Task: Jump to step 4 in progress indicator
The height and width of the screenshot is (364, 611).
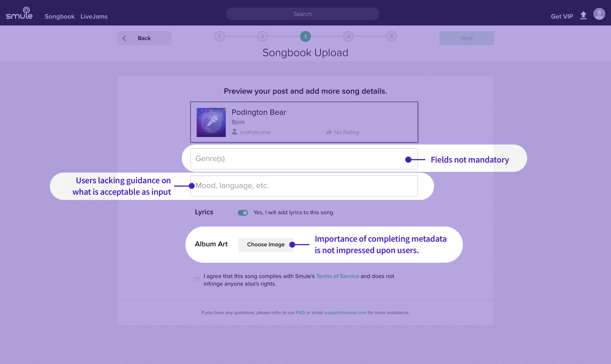Action: 349,37
